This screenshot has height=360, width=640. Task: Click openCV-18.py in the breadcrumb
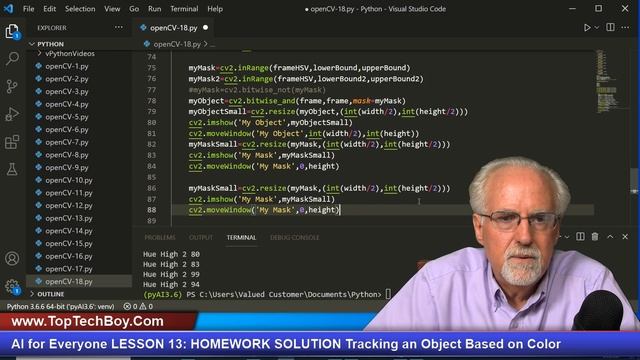[x=177, y=44]
